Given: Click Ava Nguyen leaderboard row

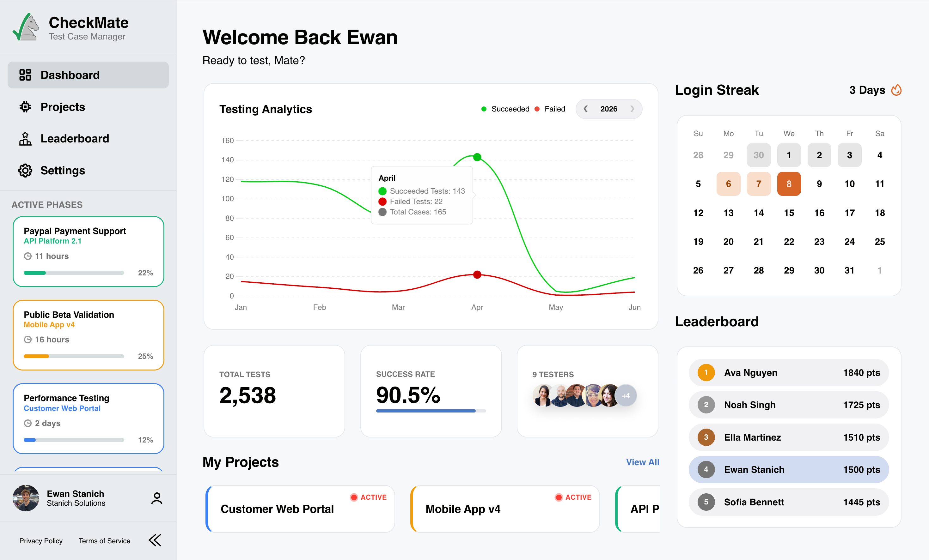Looking at the screenshot, I should click(x=789, y=372).
